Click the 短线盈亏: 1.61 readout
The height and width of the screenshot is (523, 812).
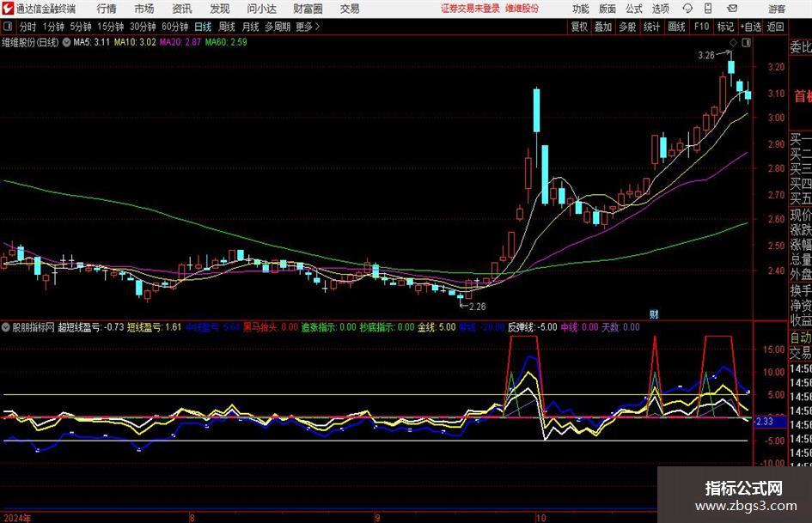(155, 327)
